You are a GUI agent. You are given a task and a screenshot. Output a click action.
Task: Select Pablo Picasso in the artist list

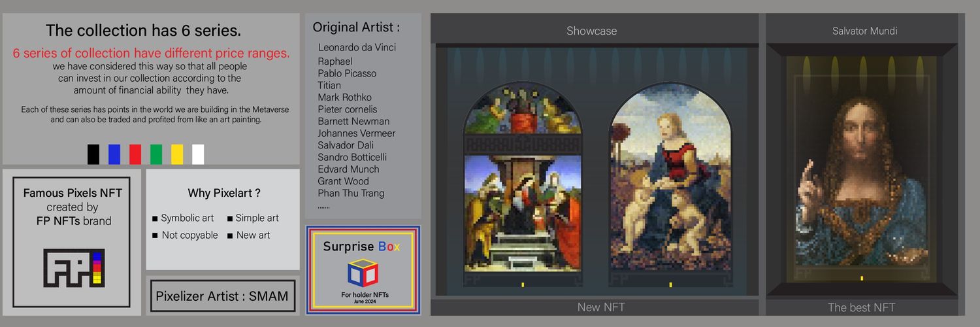[x=347, y=73]
